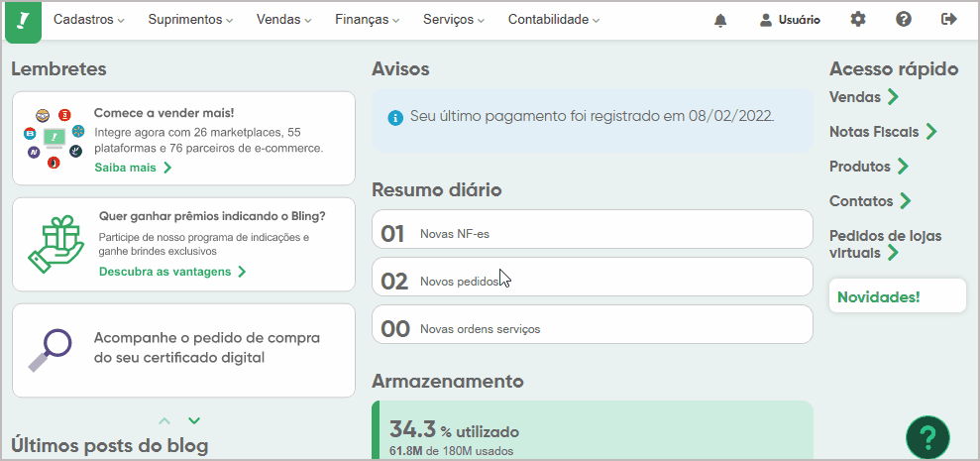This screenshot has width=980, height=461.
Task: Click the 34.3 % utilizado storage panel
Action: [x=592, y=431]
